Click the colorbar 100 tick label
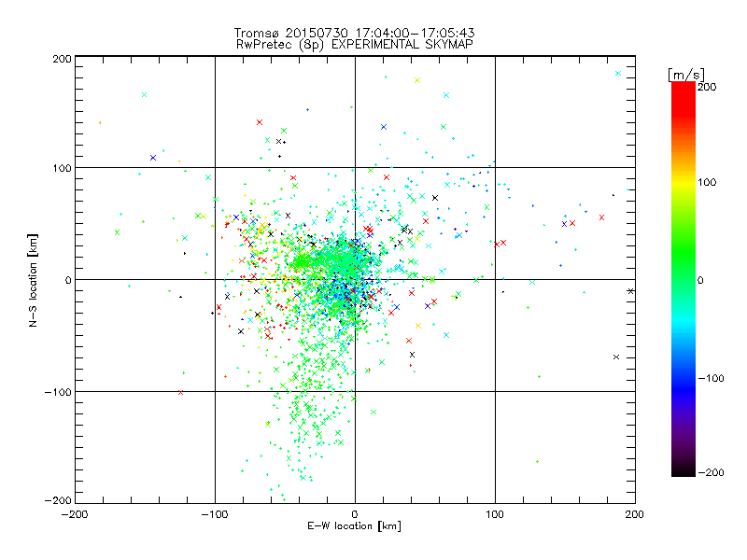This screenshot has height=560, width=747. coord(707,182)
